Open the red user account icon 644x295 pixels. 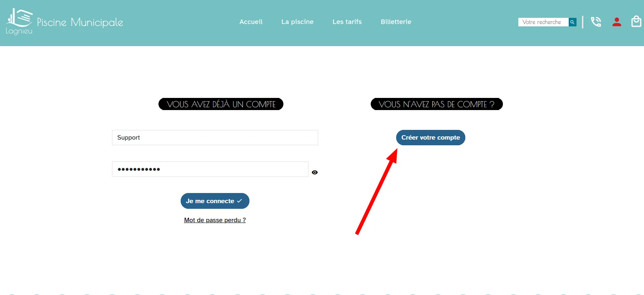pyautogui.click(x=617, y=22)
